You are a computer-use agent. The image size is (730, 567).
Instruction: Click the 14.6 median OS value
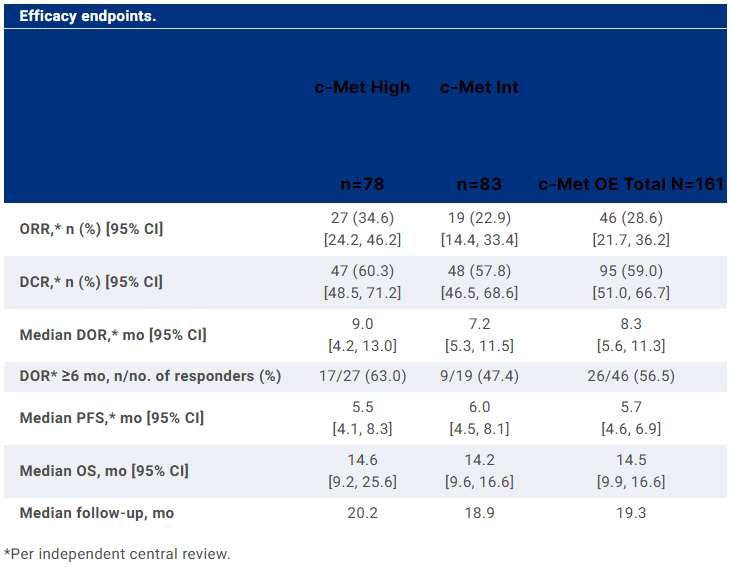click(362, 461)
